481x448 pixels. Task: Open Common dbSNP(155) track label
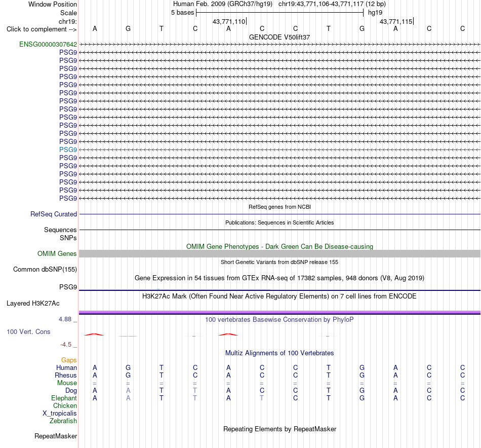(45, 269)
